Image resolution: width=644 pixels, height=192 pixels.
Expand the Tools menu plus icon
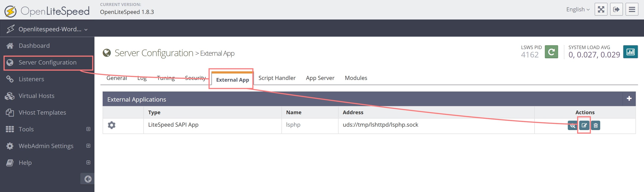pyautogui.click(x=88, y=129)
